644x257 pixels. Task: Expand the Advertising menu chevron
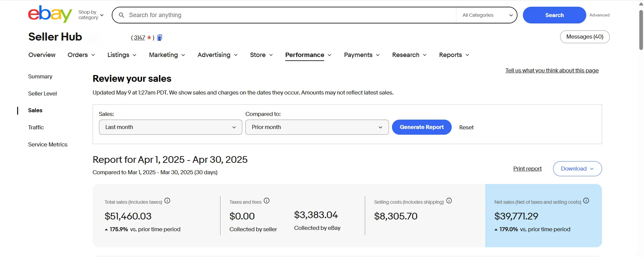tap(236, 55)
